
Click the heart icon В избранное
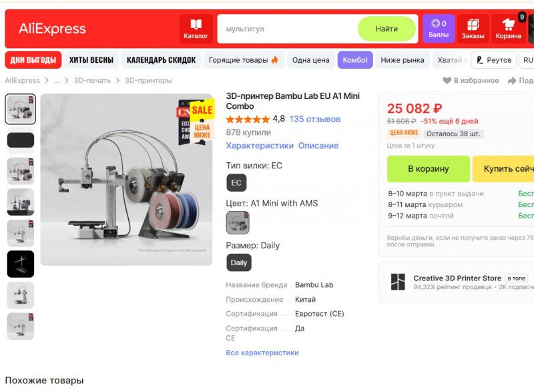447,80
